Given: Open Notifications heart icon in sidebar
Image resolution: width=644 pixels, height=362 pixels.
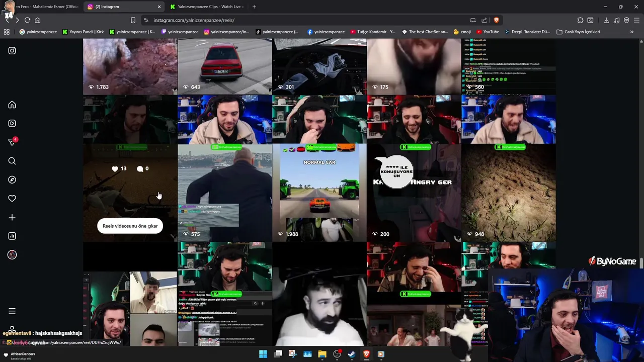Looking at the screenshot, I should 12,199.
